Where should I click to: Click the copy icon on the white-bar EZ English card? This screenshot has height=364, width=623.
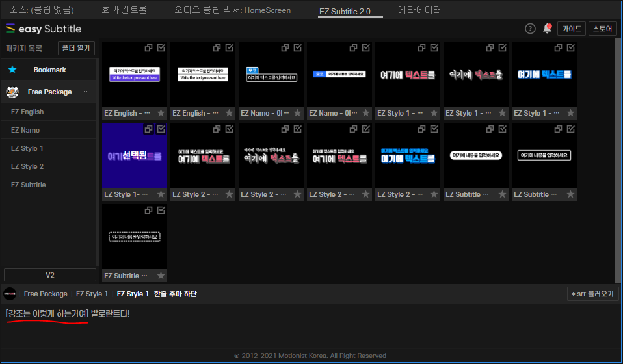click(x=217, y=48)
